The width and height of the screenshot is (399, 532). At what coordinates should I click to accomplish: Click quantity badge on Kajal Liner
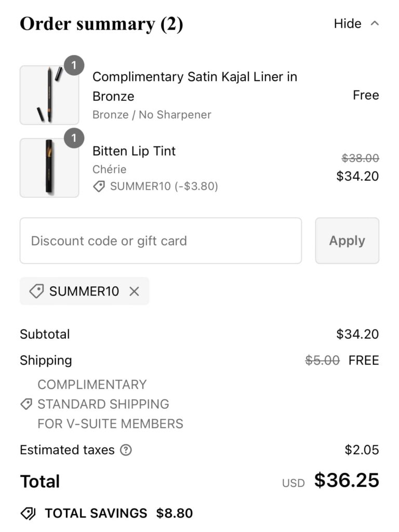[74, 65]
